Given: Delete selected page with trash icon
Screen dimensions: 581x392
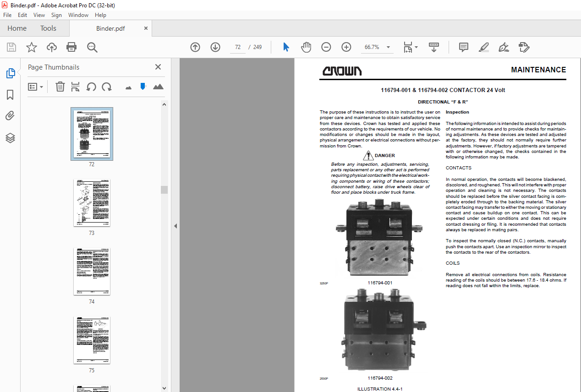Looking at the screenshot, I should (60, 87).
